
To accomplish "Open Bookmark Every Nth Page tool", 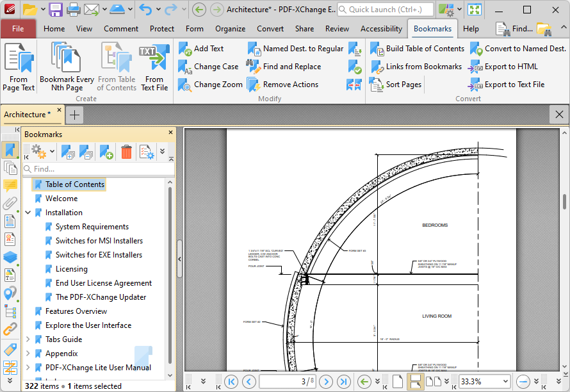I will coord(67,67).
